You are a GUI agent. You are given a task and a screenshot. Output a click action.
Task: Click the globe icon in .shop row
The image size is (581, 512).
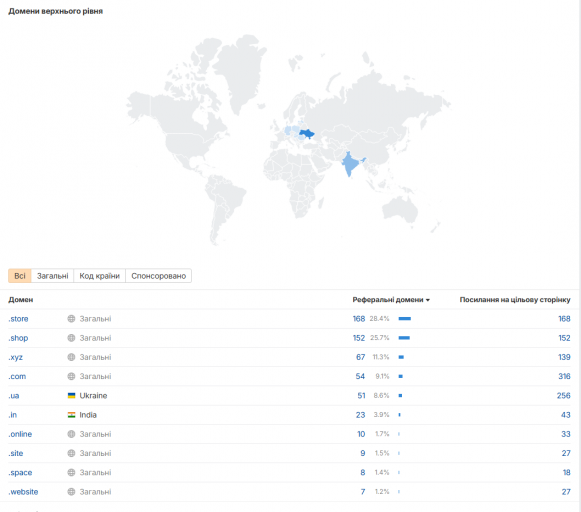pos(71,338)
